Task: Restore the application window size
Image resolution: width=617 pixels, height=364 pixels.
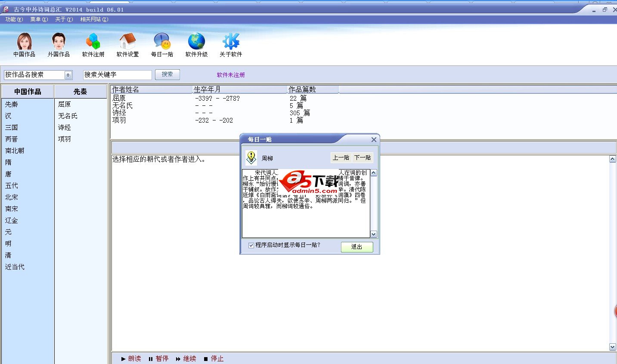Action: click(x=605, y=9)
